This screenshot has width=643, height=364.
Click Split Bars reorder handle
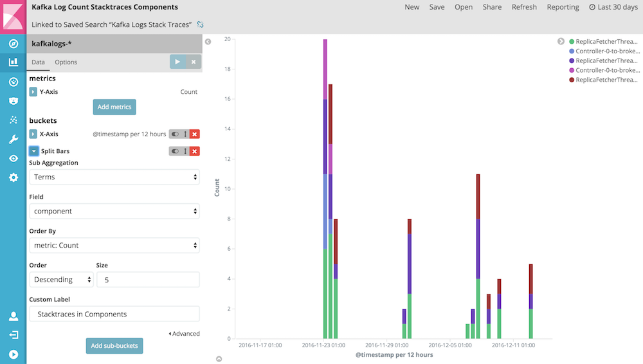pyautogui.click(x=185, y=151)
